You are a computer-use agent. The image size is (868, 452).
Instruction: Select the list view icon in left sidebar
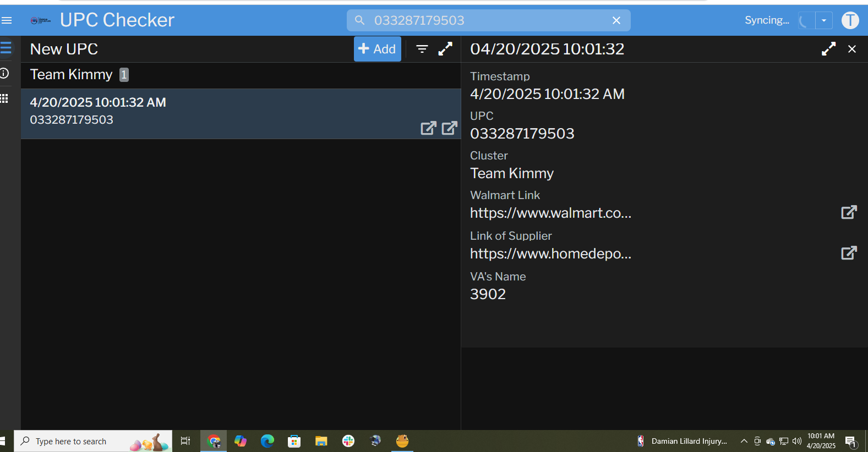tap(6, 48)
